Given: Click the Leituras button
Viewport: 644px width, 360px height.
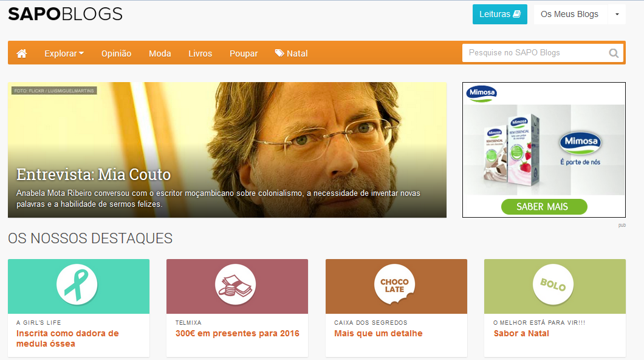Looking at the screenshot, I should [500, 15].
